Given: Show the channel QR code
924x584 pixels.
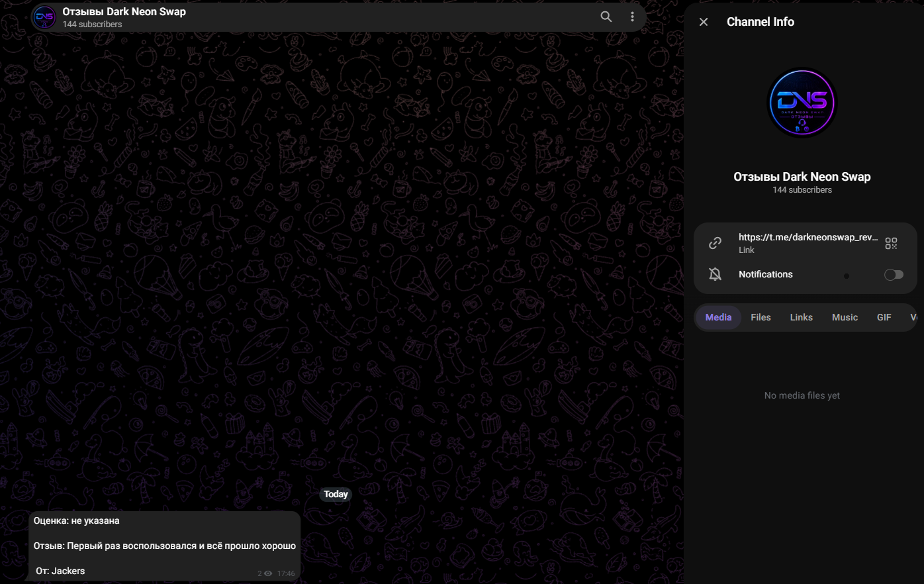Looking at the screenshot, I should click(x=891, y=243).
